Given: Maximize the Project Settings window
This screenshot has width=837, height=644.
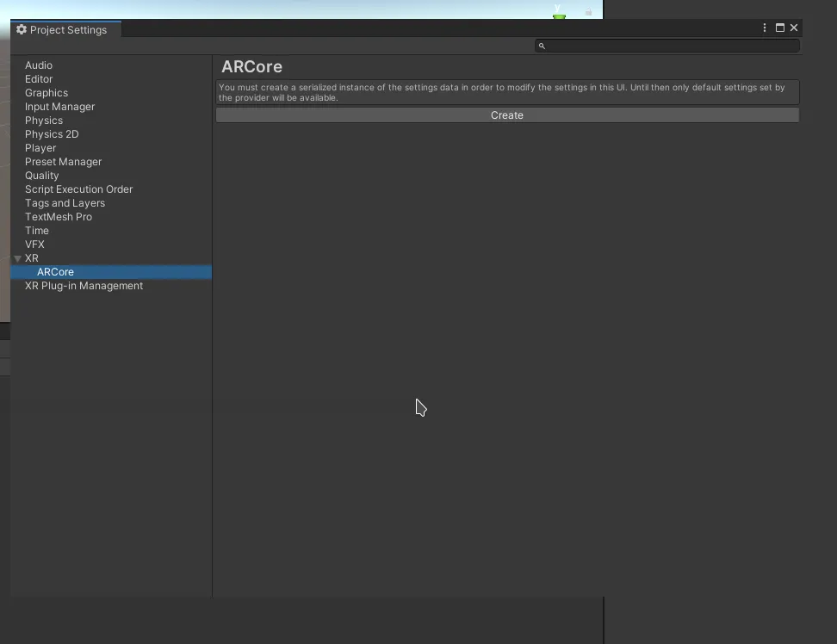Looking at the screenshot, I should point(780,28).
